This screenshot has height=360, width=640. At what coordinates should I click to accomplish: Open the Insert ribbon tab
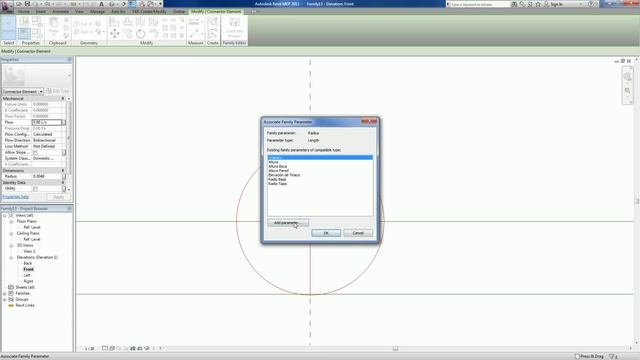[41, 11]
